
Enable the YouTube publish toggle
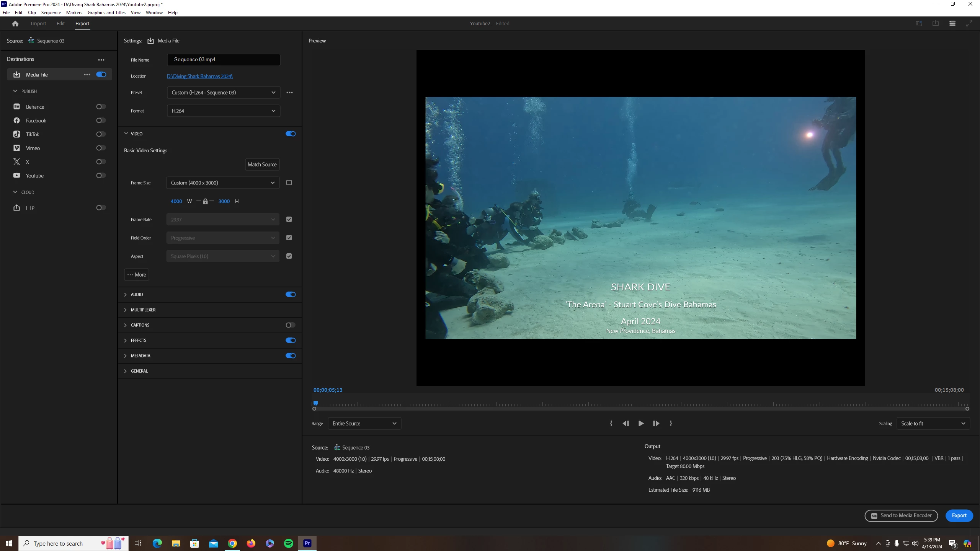[101, 176]
